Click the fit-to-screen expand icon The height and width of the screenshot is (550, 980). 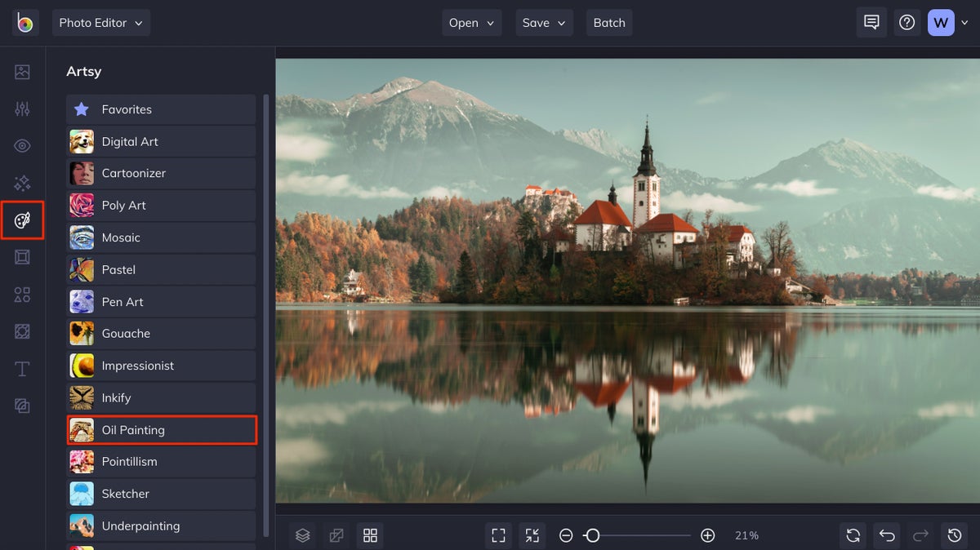point(498,535)
